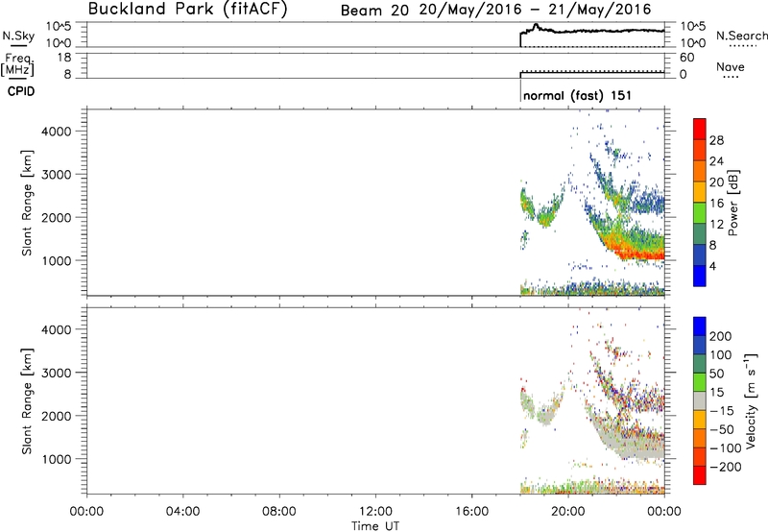
Task: Click the '16:00' time axis label
Action: tap(471, 512)
